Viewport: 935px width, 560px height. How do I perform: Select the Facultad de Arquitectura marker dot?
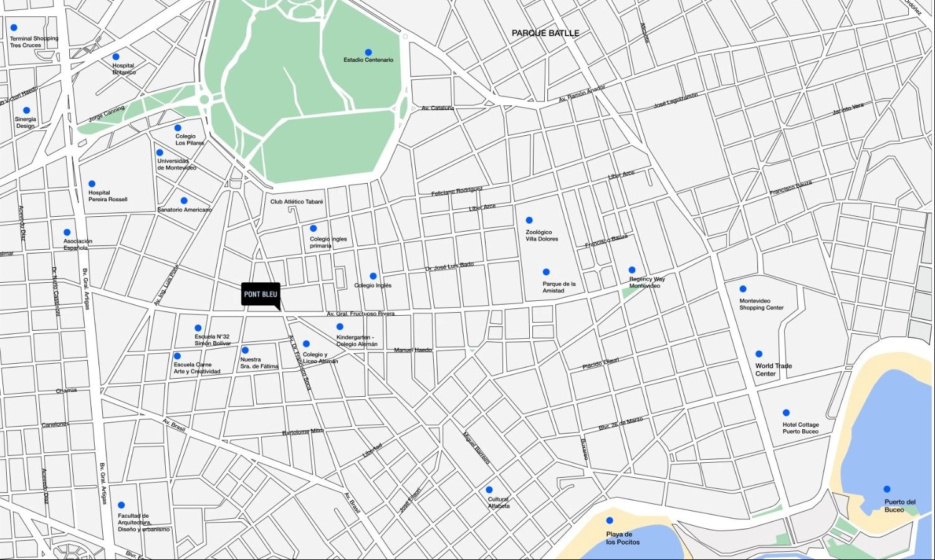tap(122, 505)
